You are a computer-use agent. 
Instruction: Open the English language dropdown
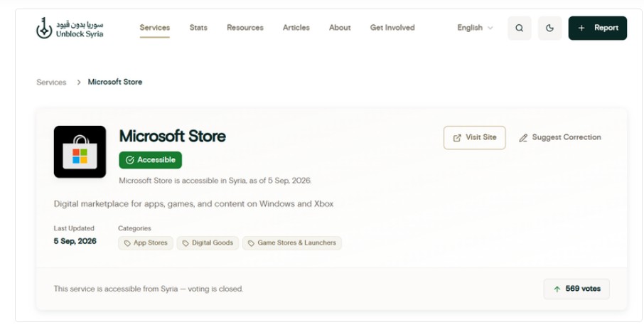point(475,28)
